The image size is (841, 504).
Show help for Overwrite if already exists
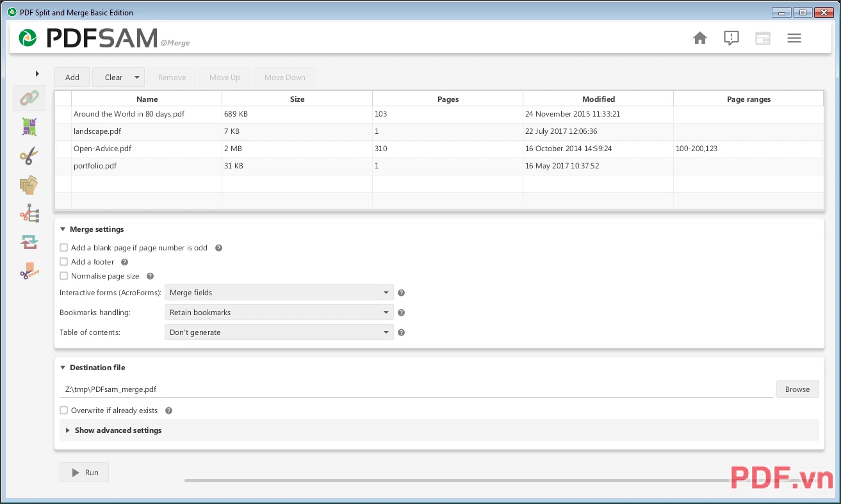[x=169, y=411]
